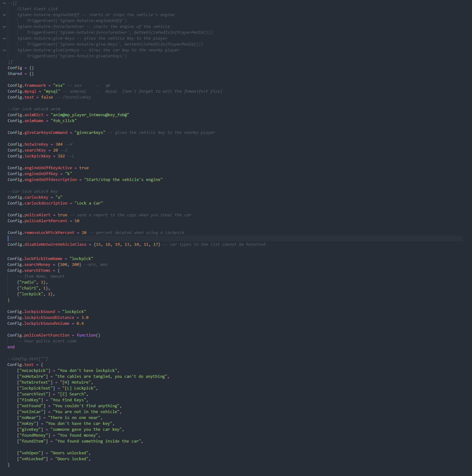Screen dimensions: 472x476
Task: Click the "--Config.text[""]" comment line
Action: (x=28, y=359)
